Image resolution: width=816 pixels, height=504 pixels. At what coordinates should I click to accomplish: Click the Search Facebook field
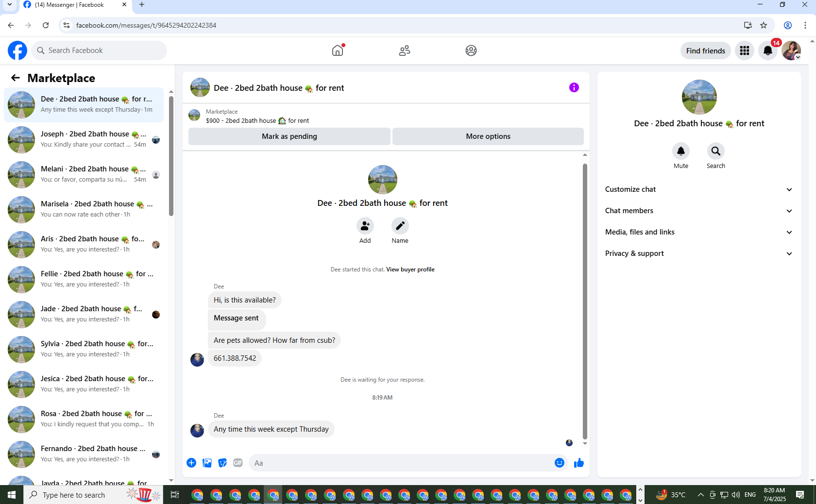pyautogui.click(x=99, y=50)
